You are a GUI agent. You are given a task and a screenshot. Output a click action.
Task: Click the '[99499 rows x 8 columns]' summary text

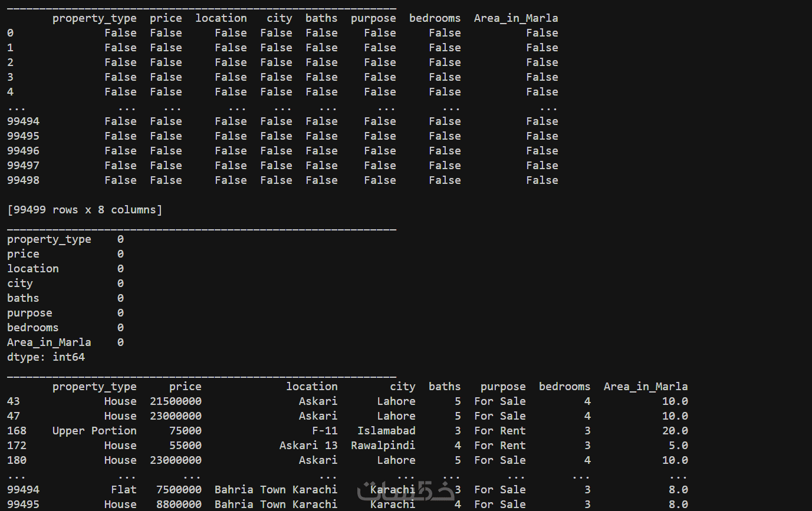point(84,210)
